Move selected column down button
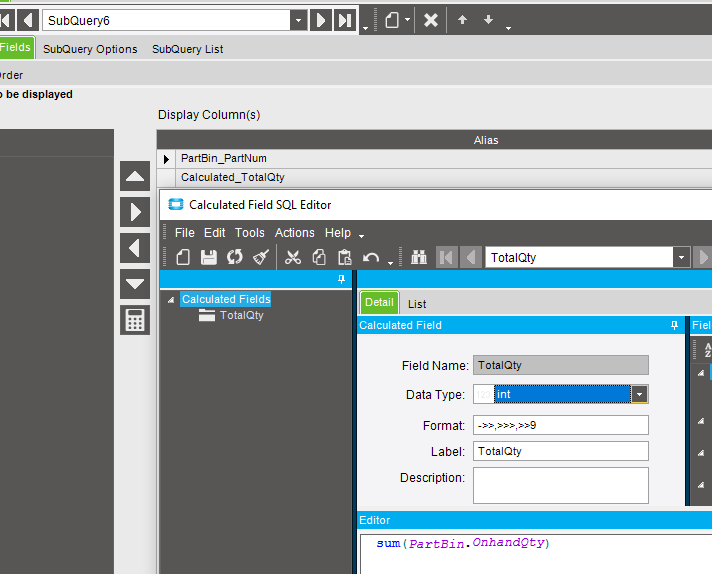Image resolution: width=712 pixels, height=574 pixels. click(135, 284)
